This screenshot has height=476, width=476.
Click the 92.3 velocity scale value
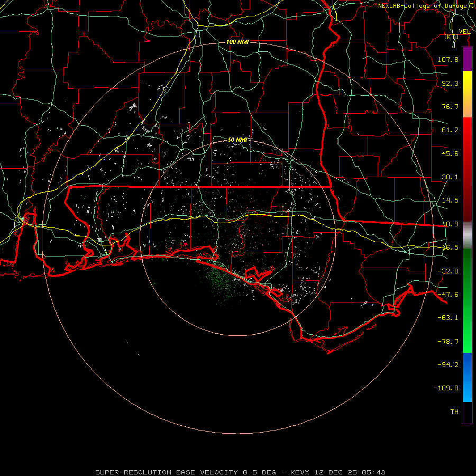click(450, 83)
